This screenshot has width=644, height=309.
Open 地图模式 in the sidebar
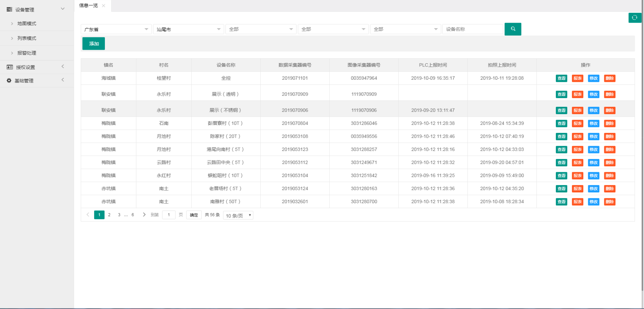coord(27,24)
